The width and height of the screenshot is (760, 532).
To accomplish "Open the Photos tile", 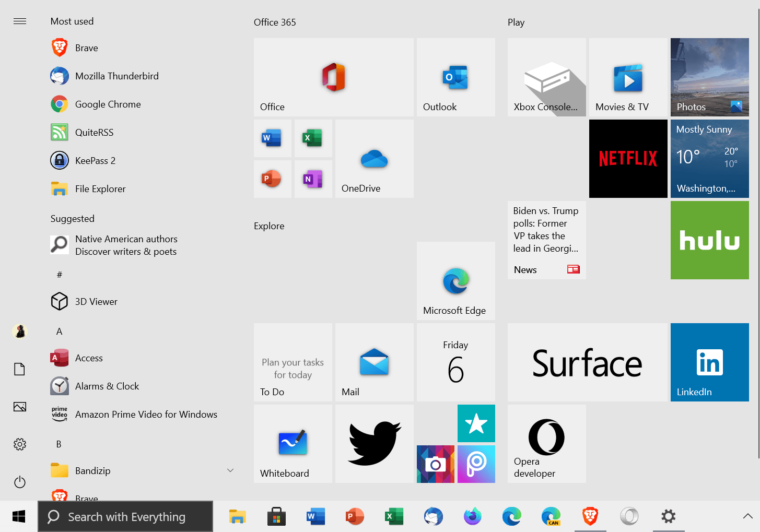I will pyautogui.click(x=709, y=77).
